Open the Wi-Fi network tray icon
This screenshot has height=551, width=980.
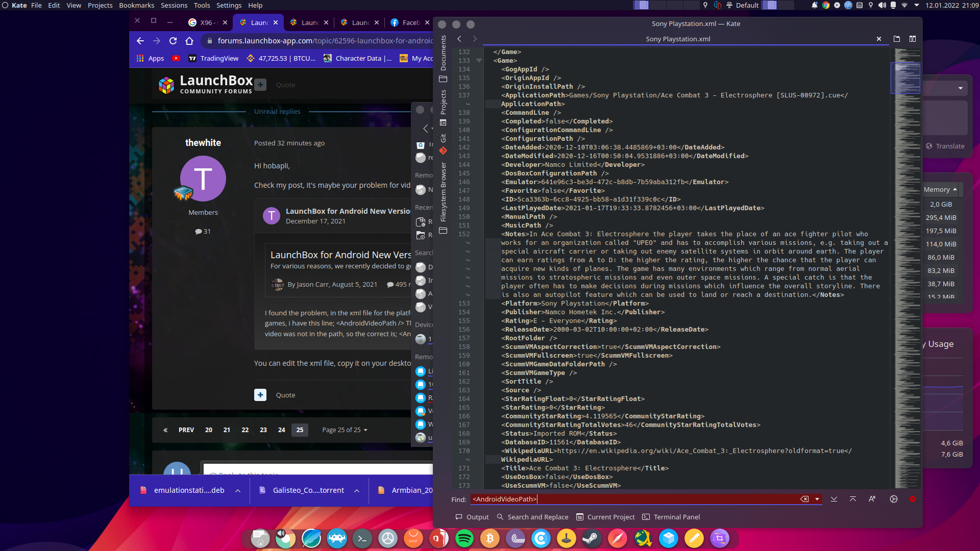pos(904,5)
